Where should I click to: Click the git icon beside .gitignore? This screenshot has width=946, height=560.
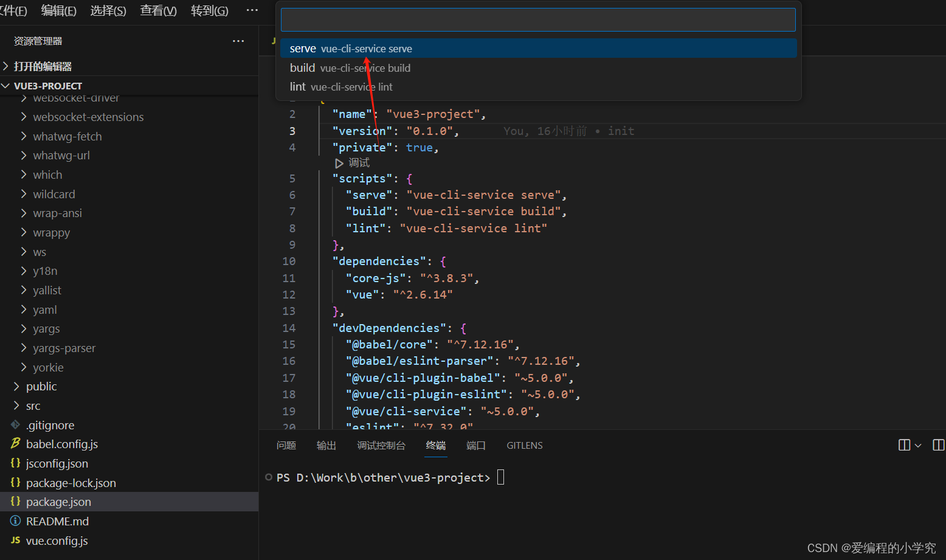(16, 425)
